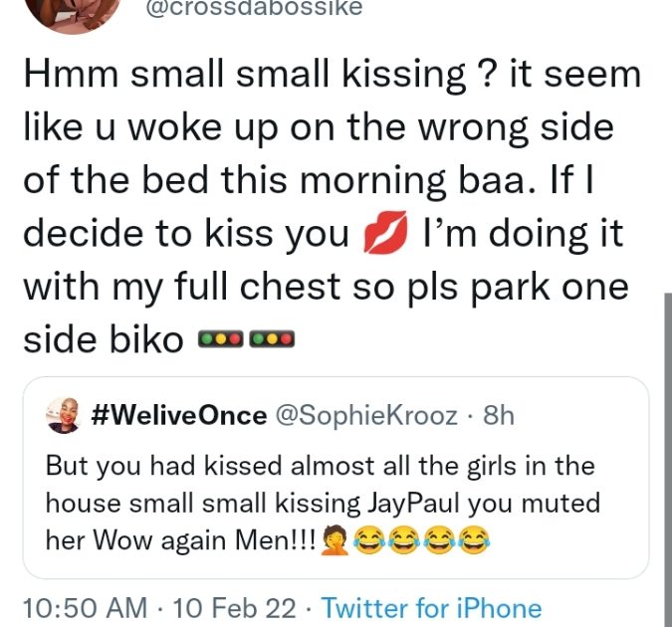
Task: Click the facepalm emoji in the quoted tweet
Action: (332, 540)
